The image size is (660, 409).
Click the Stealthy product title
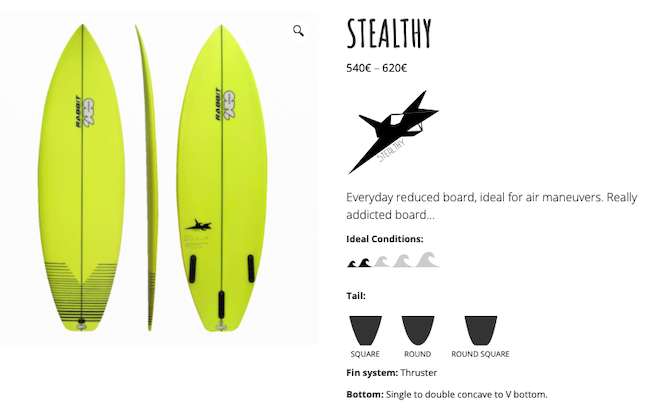point(388,33)
